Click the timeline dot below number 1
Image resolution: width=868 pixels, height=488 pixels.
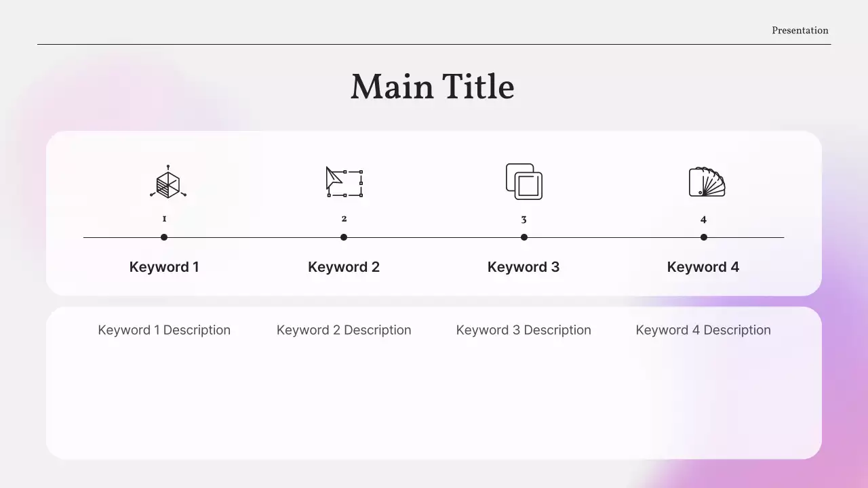click(164, 237)
